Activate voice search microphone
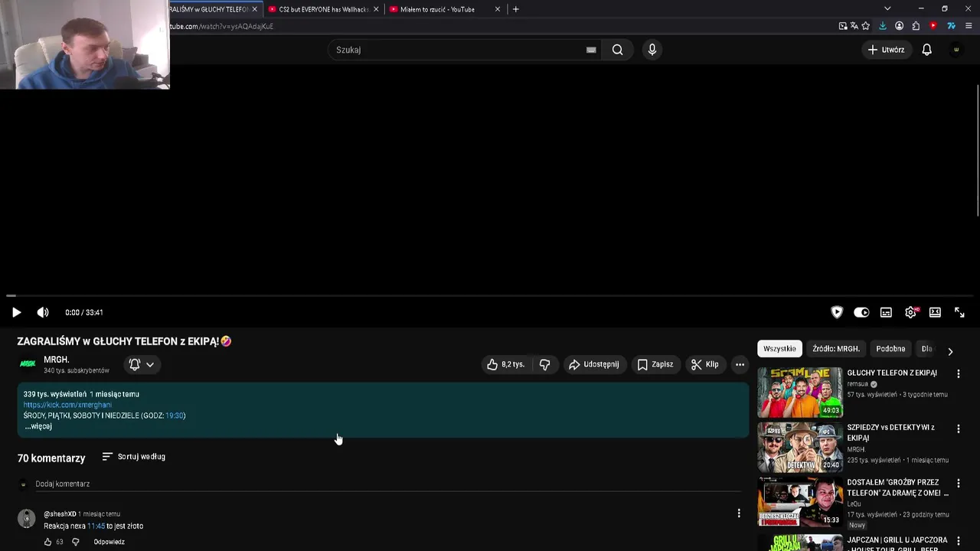980x551 pixels. click(x=652, y=50)
